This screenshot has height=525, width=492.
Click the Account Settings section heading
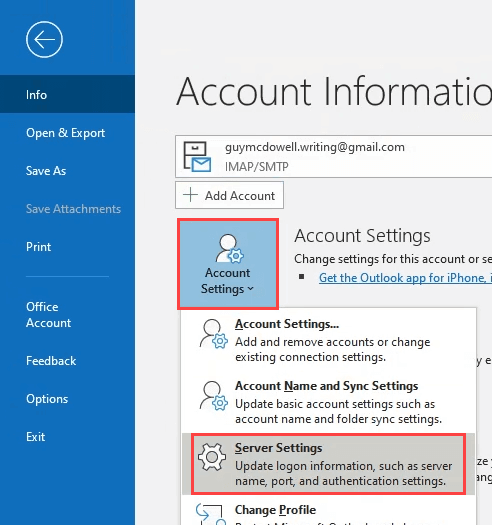(x=362, y=236)
